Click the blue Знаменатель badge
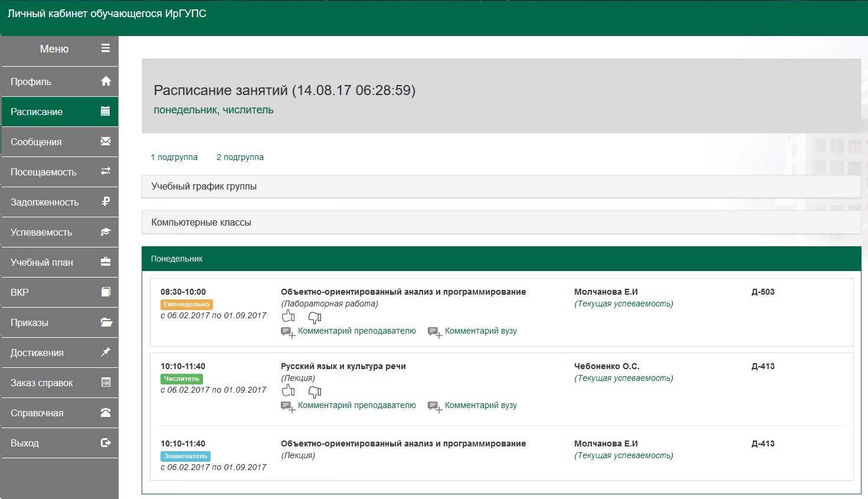868x499 pixels. pyautogui.click(x=186, y=456)
